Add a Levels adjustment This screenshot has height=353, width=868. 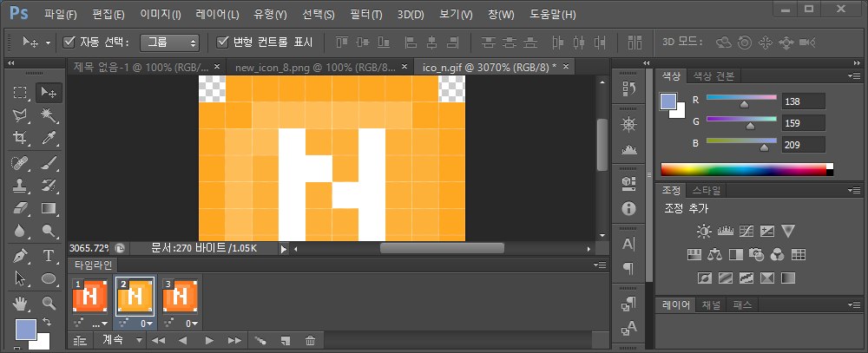725,231
